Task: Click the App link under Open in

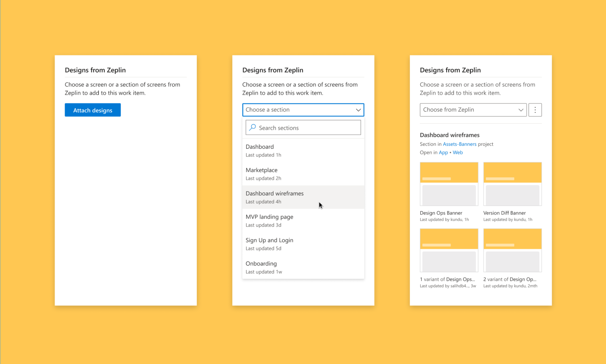Action: click(443, 152)
